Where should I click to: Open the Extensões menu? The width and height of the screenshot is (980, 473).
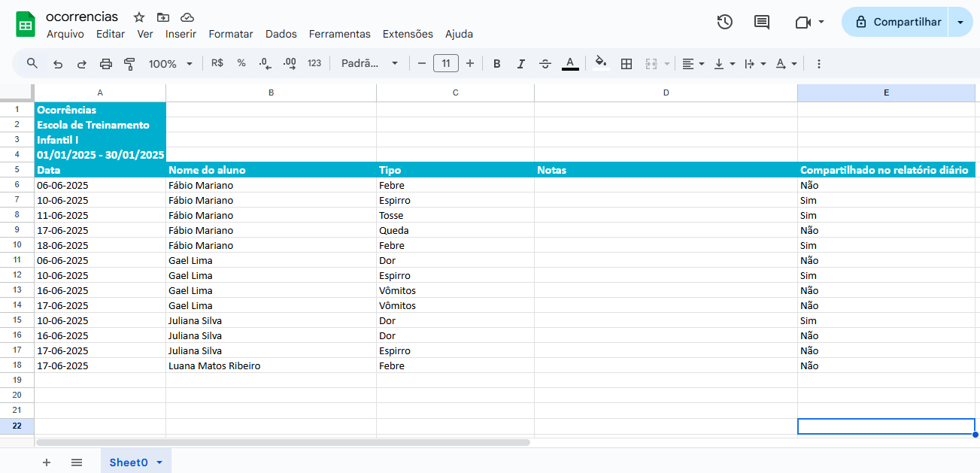[408, 34]
